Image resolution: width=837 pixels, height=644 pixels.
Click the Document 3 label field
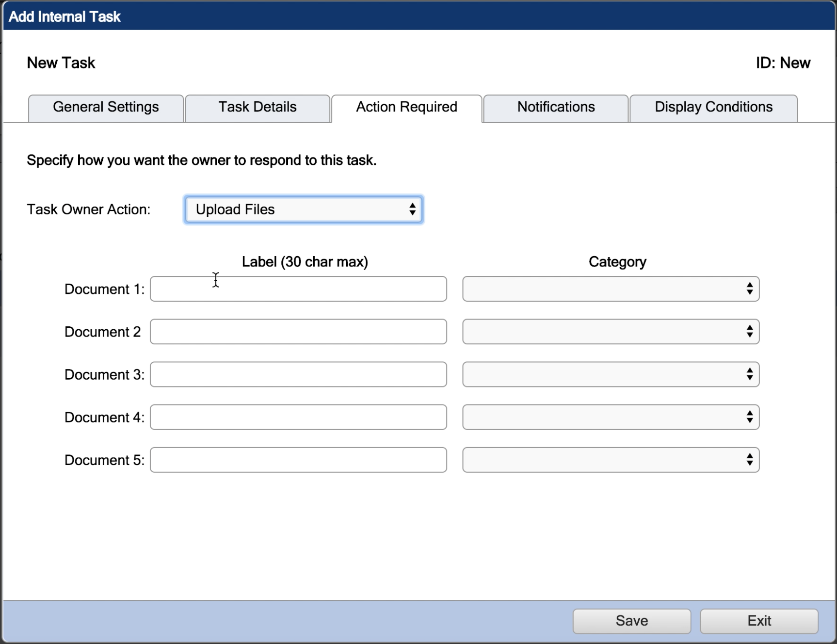297,374
